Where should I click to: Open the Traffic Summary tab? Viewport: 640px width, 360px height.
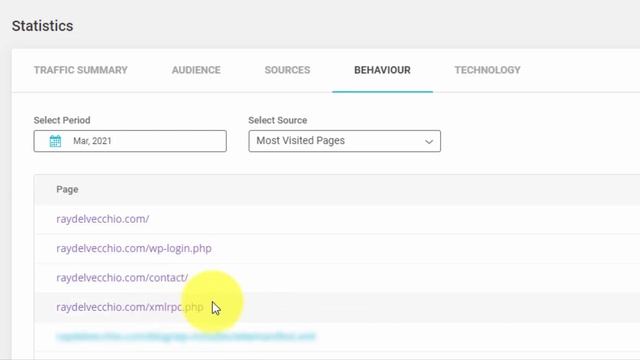[x=80, y=70]
